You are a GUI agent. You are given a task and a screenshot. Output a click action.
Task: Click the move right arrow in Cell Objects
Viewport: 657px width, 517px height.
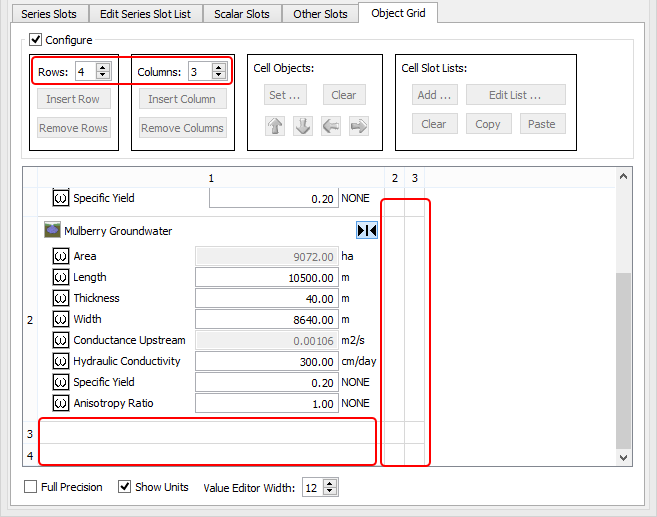click(x=358, y=126)
